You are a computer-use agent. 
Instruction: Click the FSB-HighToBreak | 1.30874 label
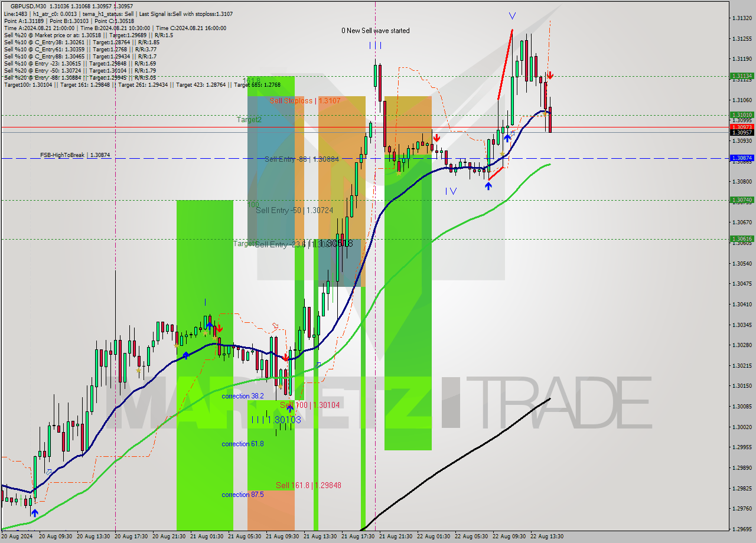[x=75, y=155]
